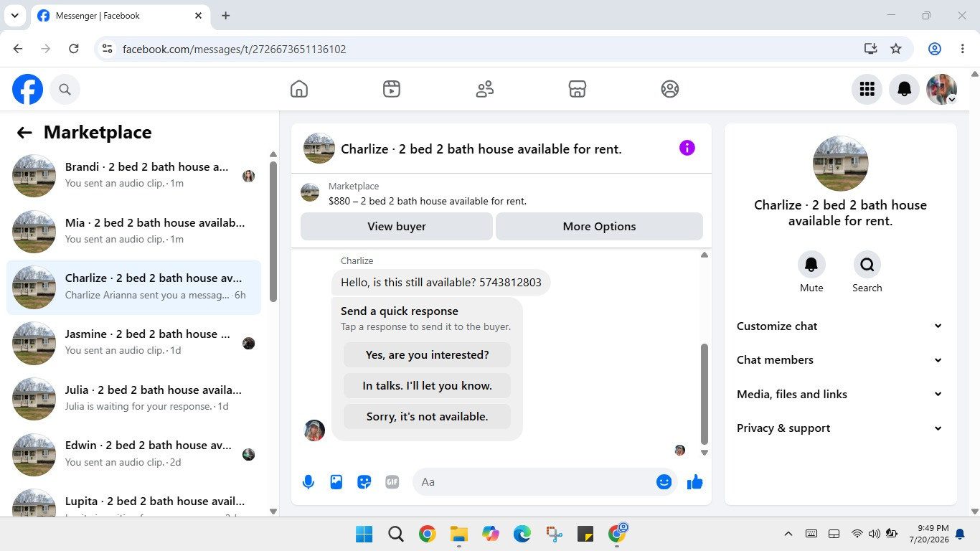Click the Facebook logo
The width and height of the screenshot is (980, 551).
(27, 89)
